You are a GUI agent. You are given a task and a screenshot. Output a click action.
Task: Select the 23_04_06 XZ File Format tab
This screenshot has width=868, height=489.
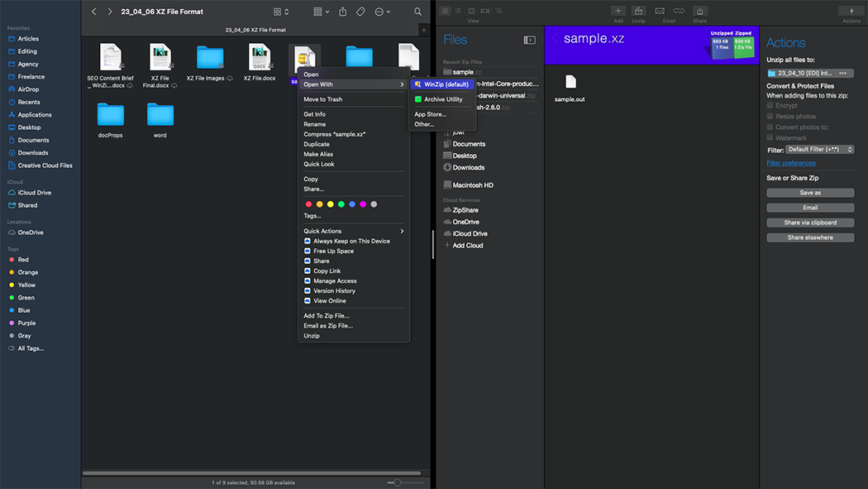[x=255, y=30]
